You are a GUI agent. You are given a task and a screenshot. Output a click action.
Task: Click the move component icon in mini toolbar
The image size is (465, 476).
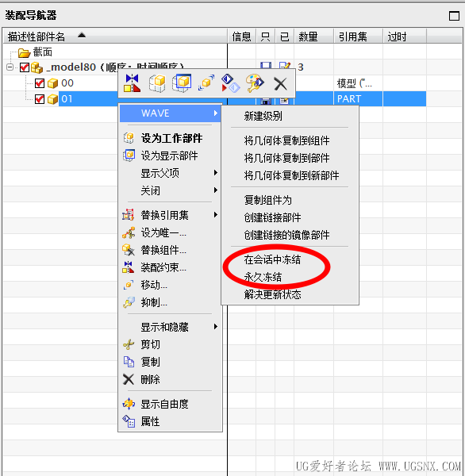pos(206,83)
